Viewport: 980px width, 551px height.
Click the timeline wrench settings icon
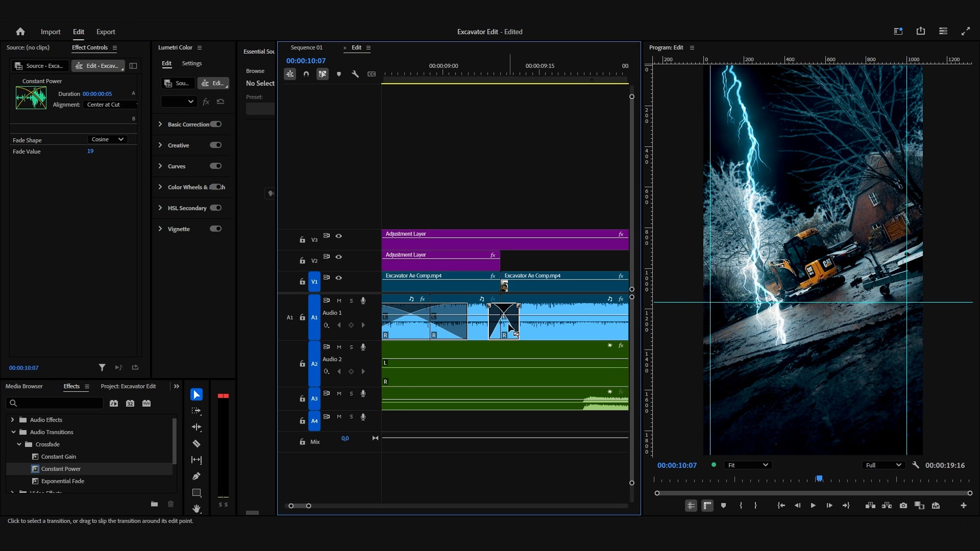[355, 74]
